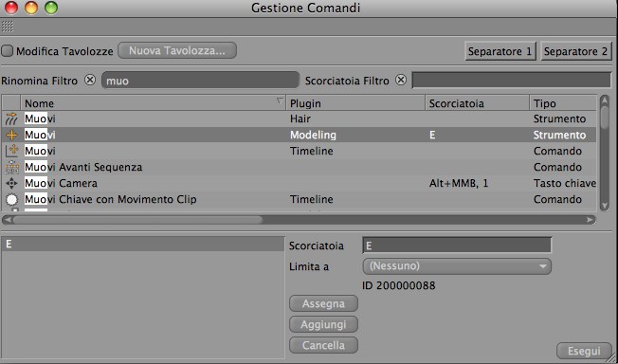Clear the Rinomina Filtro field
Viewport: 618px width, 364px height.
pyautogui.click(x=90, y=80)
